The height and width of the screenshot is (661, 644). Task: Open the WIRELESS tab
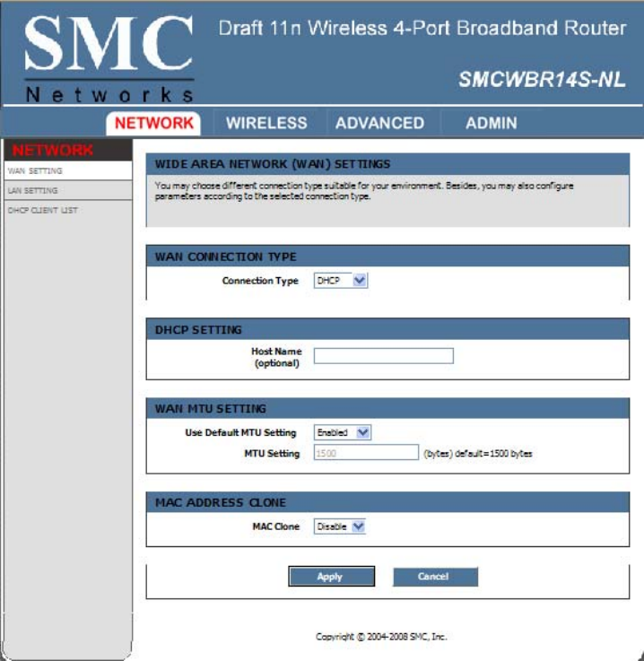pos(266,123)
